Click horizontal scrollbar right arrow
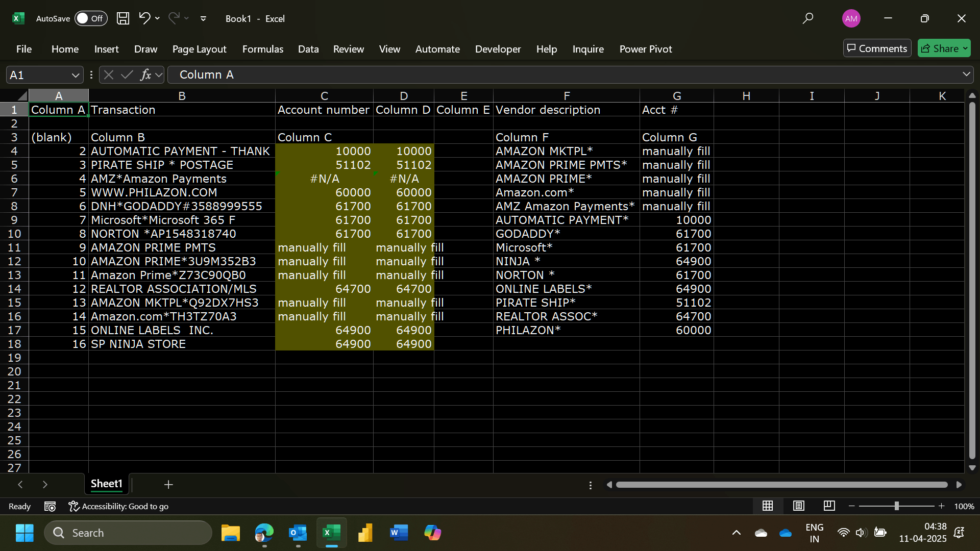Viewport: 980px width, 551px height. click(x=959, y=485)
